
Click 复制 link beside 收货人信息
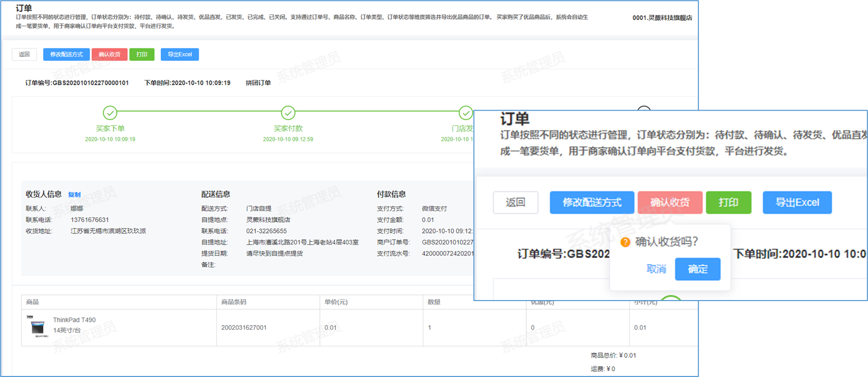[74, 194]
